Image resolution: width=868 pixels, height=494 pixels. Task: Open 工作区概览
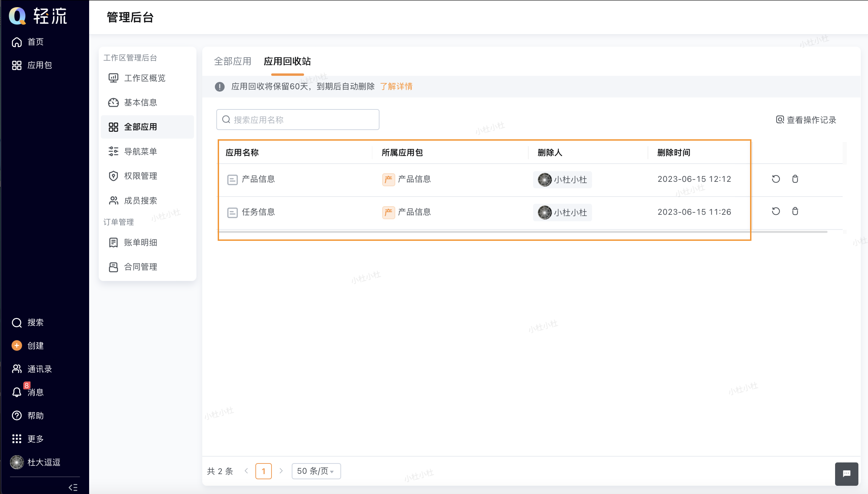tap(147, 78)
